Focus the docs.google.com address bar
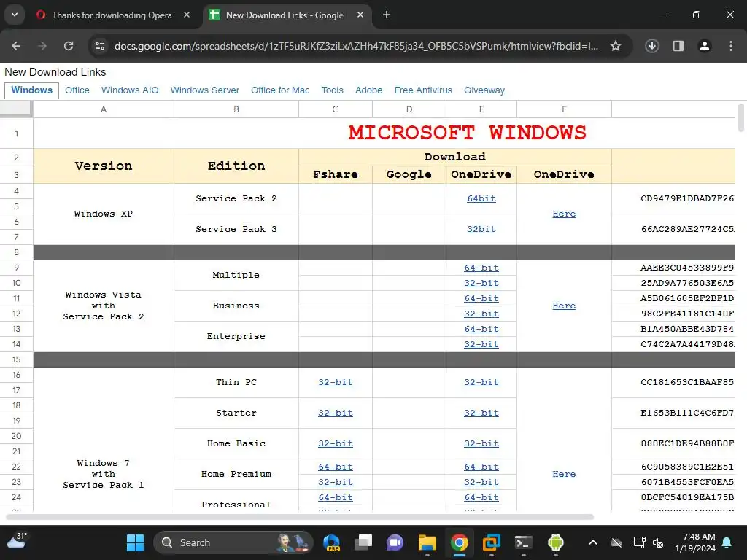The height and width of the screenshot is (560, 747). [x=356, y=46]
